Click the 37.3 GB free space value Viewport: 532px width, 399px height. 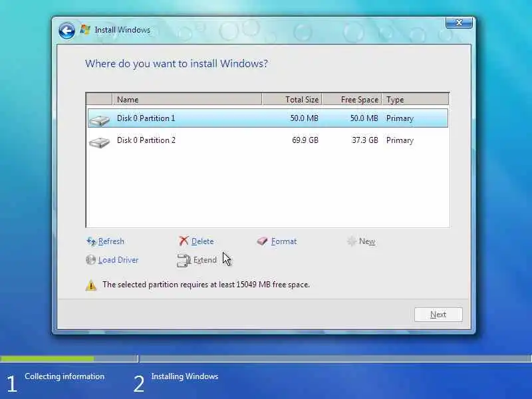coord(364,140)
